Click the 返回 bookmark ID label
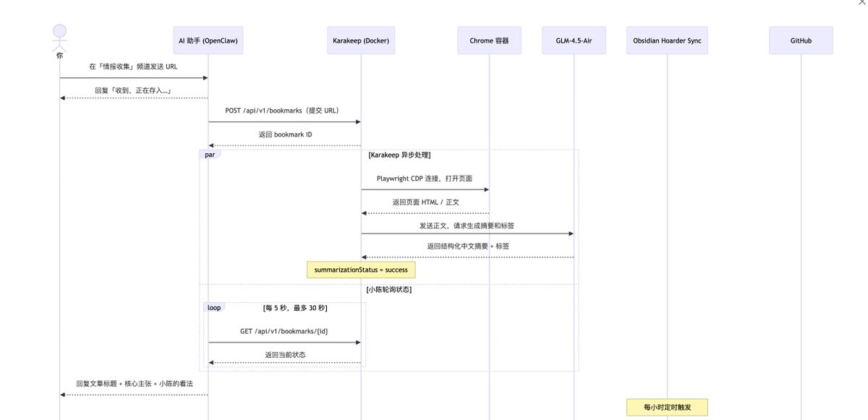Image resolution: width=868 pixels, height=420 pixels. tap(285, 134)
